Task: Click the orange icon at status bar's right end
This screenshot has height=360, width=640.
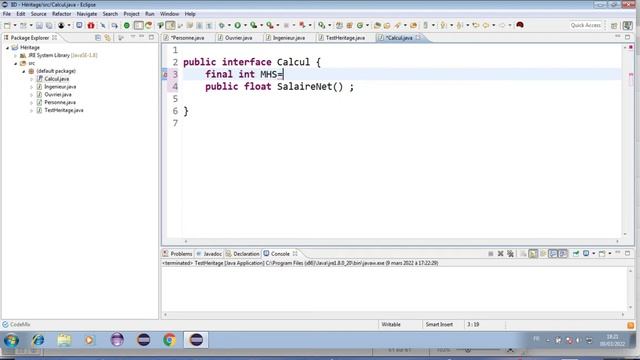Action: pyautogui.click(x=630, y=325)
